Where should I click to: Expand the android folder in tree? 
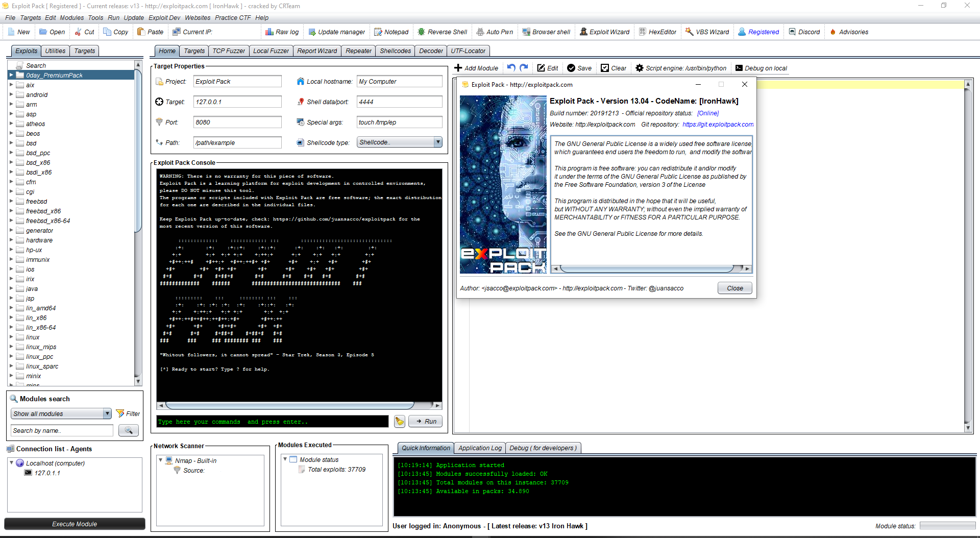click(11, 94)
